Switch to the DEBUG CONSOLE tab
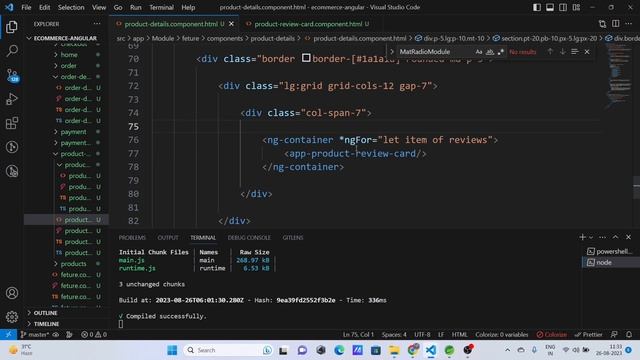The image size is (640, 360). pos(249,237)
